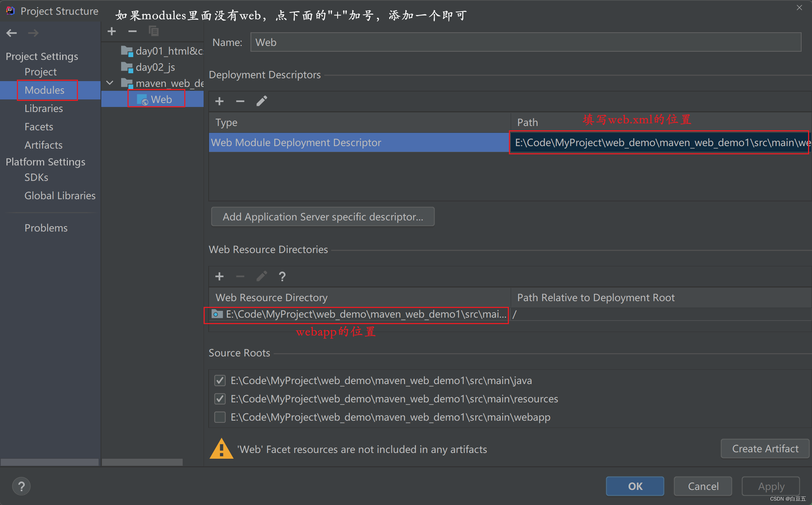Click the day02_js module folder icon

point(127,67)
